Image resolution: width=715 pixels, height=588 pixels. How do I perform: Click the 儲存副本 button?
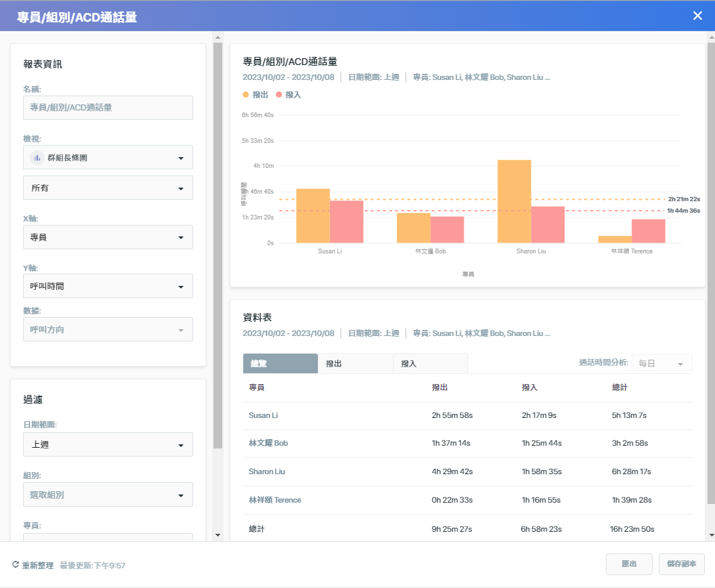coord(681,564)
